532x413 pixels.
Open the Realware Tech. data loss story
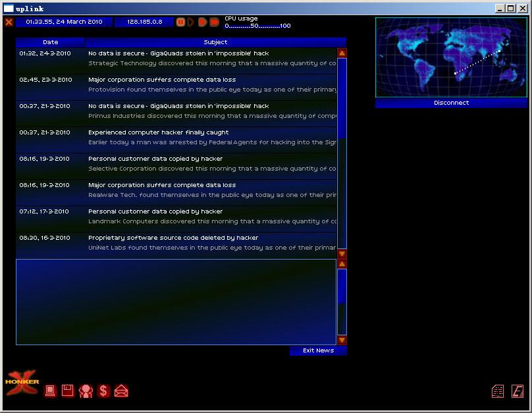tap(176, 193)
